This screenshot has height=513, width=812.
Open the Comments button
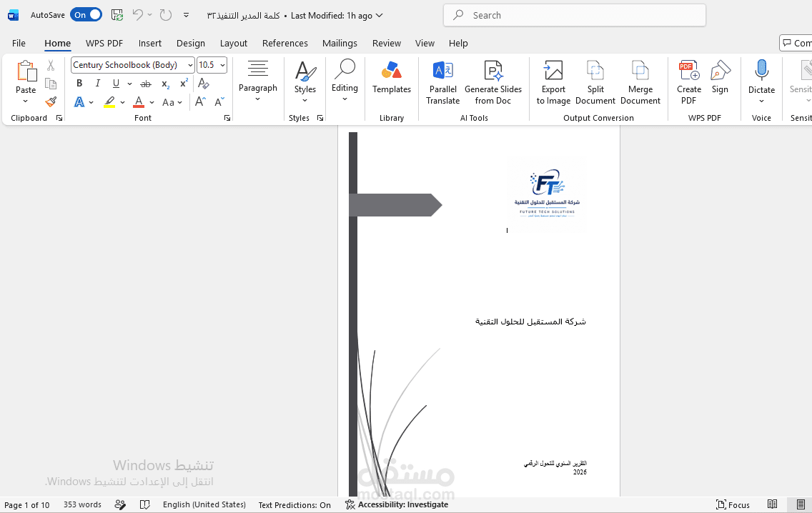click(796, 43)
